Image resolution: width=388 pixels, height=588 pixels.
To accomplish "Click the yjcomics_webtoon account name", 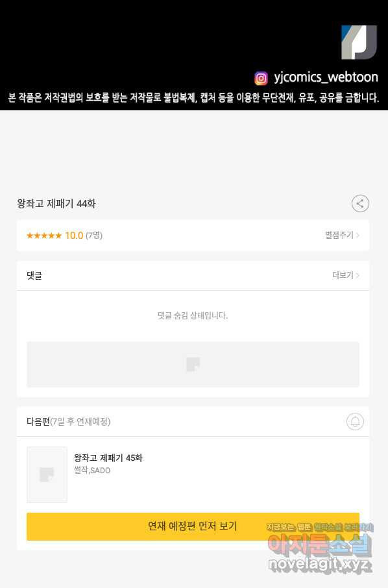I will coord(326,77).
